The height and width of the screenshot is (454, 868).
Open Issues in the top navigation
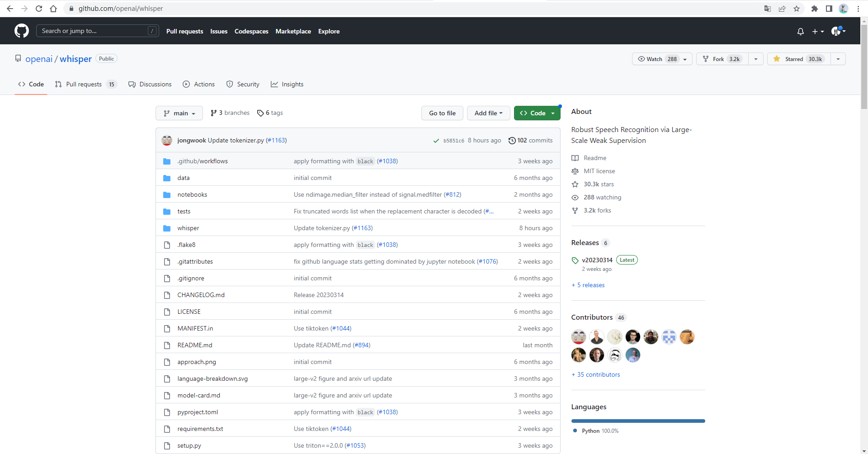coord(219,31)
